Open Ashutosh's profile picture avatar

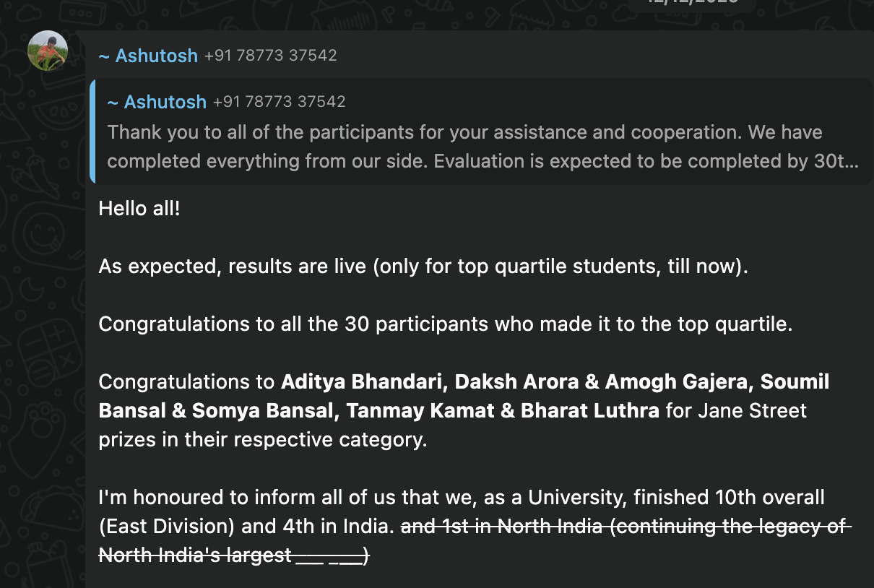coord(48,51)
